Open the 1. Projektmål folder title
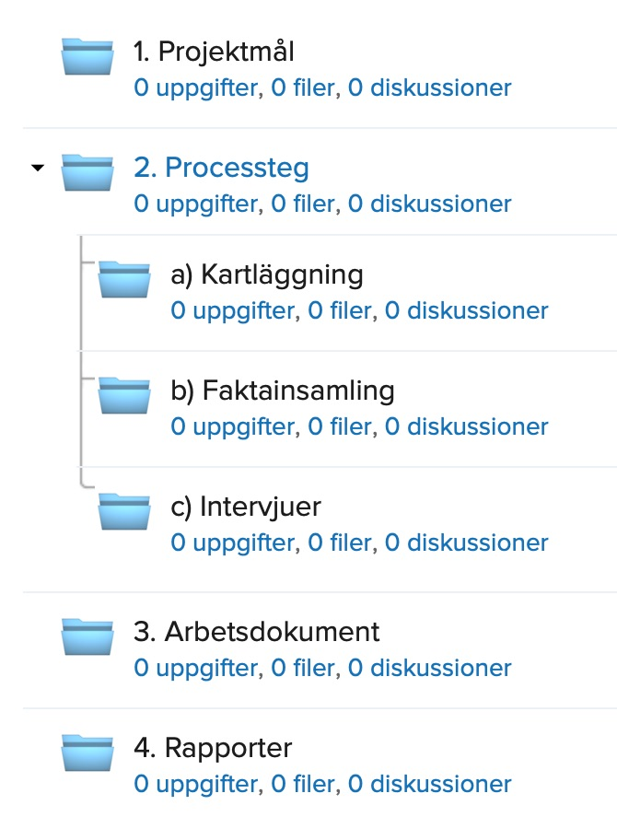 click(214, 52)
